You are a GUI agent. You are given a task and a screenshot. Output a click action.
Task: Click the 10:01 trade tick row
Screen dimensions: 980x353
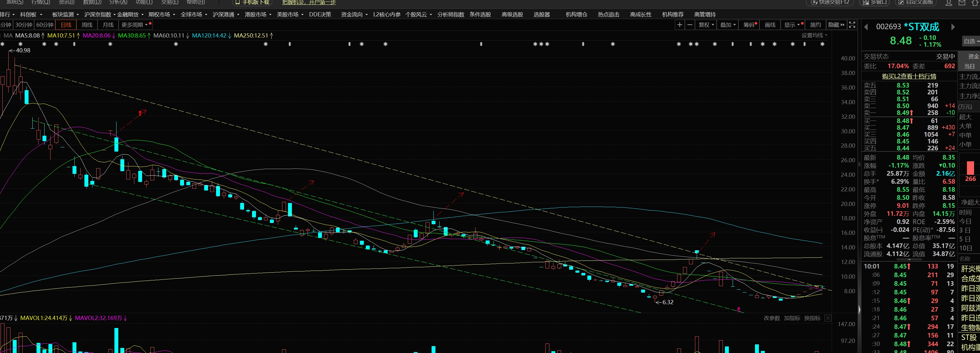(909, 266)
